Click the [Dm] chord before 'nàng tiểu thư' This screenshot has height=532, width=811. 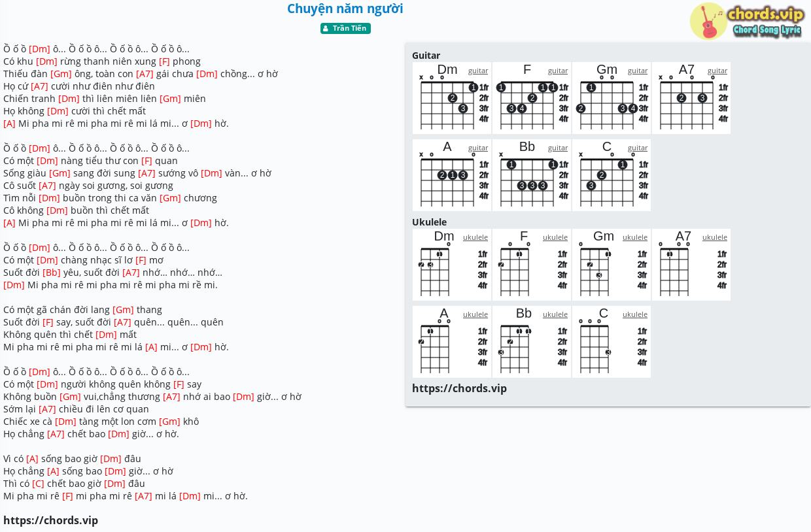pyautogui.click(x=47, y=161)
